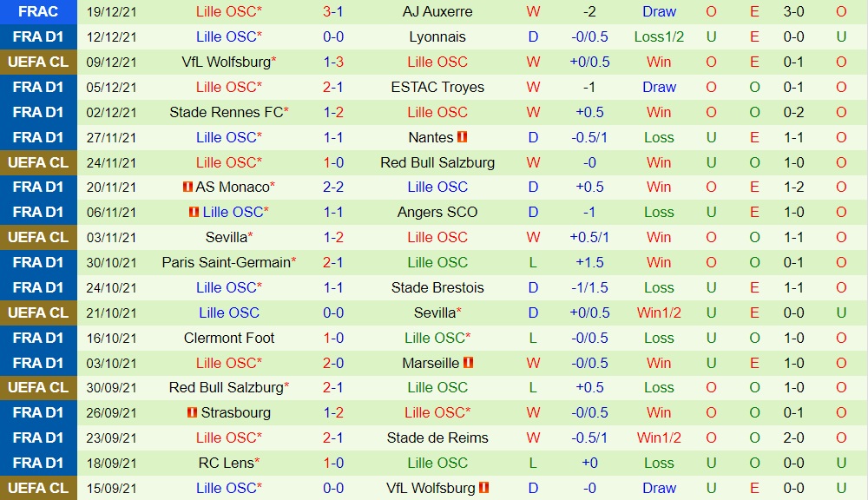Open the 2-1 score of PSG match

[x=333, y=262]
